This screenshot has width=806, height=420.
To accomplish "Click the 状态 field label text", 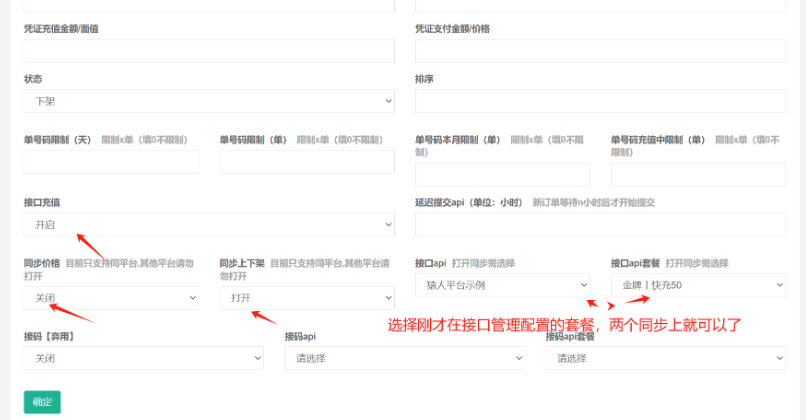I will pos(33,78).
